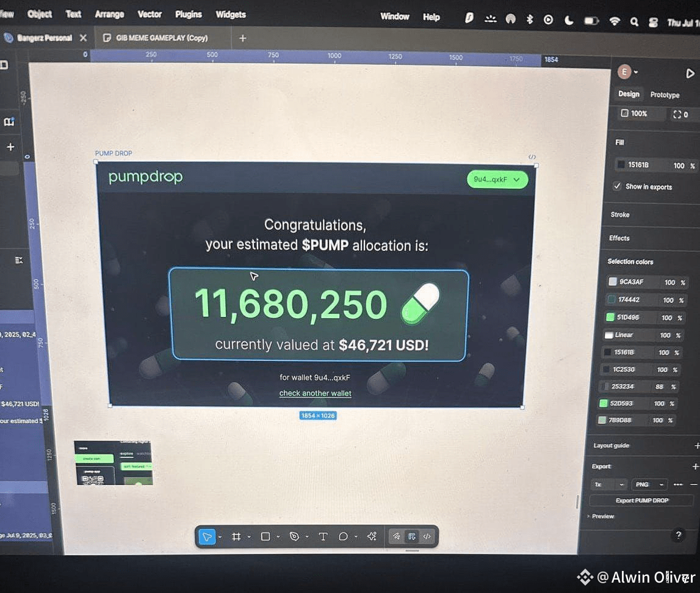Open the avatar dropdown chevron
The image size is (700, 593).
(636, 72)
